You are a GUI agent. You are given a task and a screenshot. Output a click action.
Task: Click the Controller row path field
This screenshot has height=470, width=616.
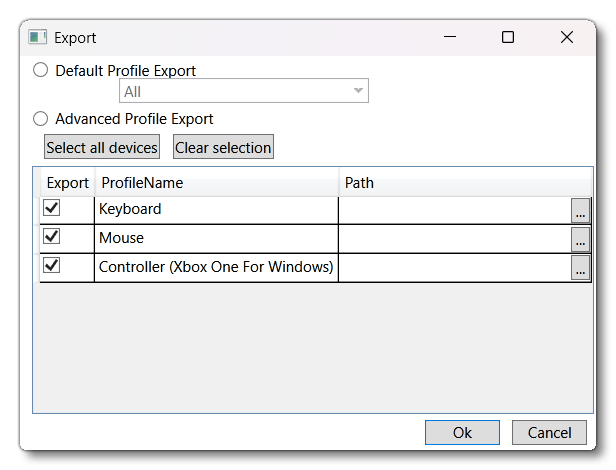(455, 268)
